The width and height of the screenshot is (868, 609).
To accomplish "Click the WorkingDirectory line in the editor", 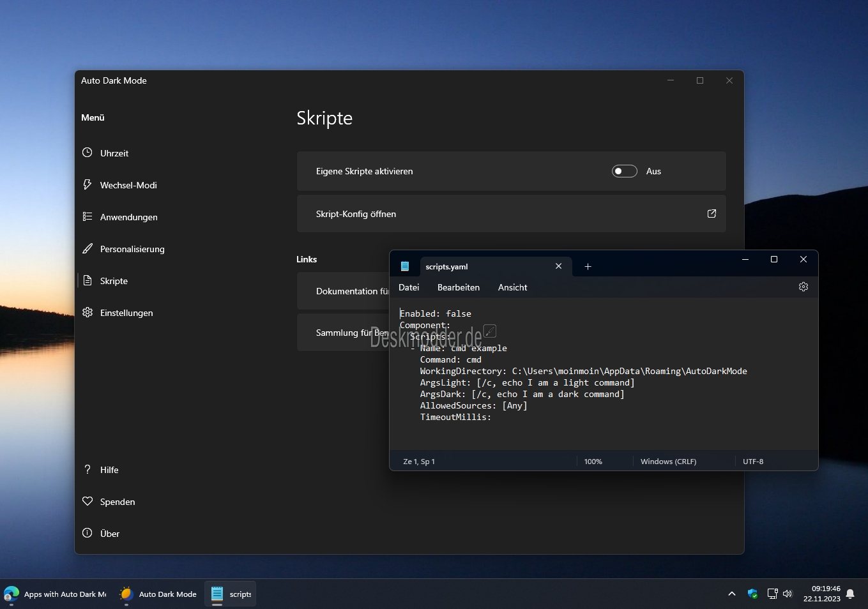I will pyautogui.click(x=583, y=371).
